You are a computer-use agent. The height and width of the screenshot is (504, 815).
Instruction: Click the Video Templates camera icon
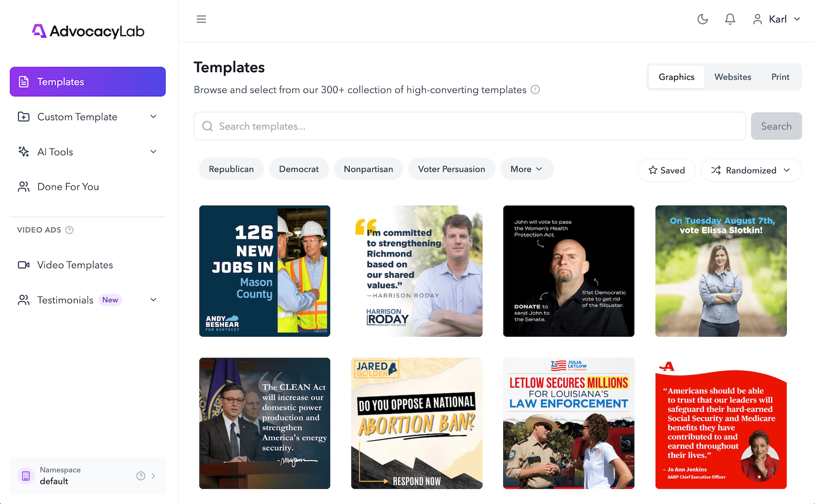pyautogui.click(x=23, y=265)
